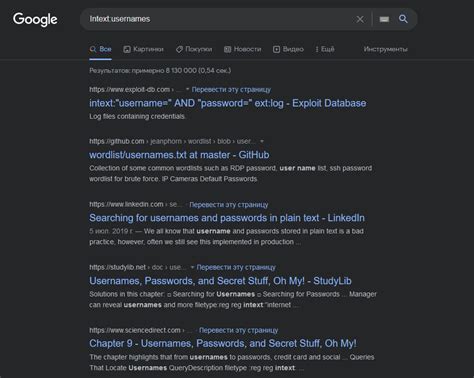The width and height of the screenshot is (474, 378).
Task: Click the studylib.net URL text
Action: point(117,267)
